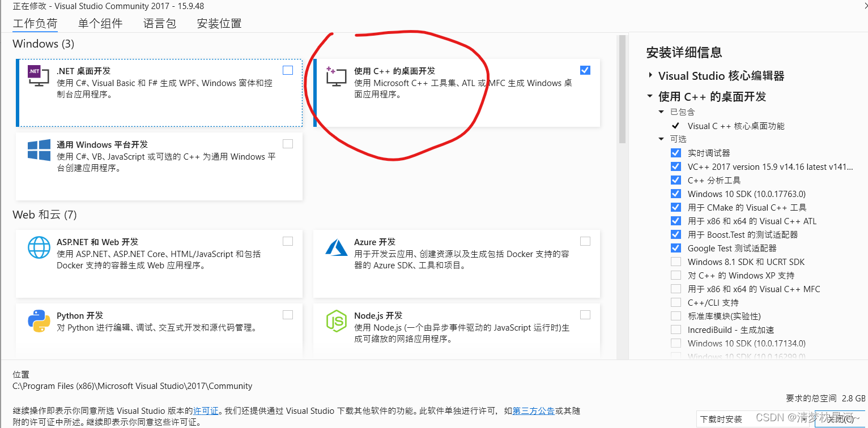Toggle 用于 Boost.Test 的测试适配器 checkbox
868x428 pixels.
point(675,234)
